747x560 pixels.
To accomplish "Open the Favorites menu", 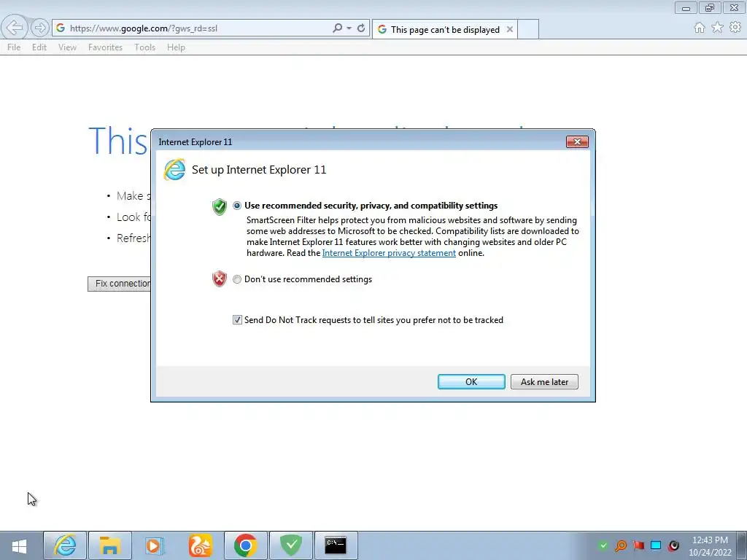I will click(105, 47).
